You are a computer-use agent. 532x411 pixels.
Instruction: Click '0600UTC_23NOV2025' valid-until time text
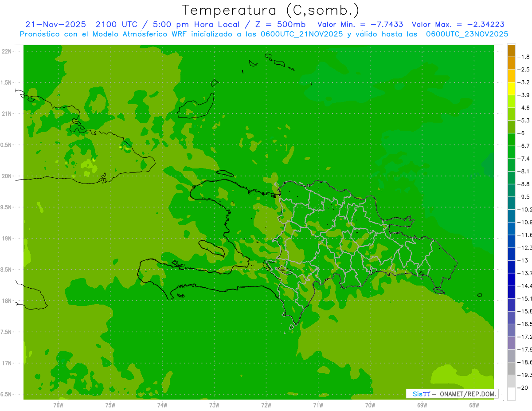point(467,34)
